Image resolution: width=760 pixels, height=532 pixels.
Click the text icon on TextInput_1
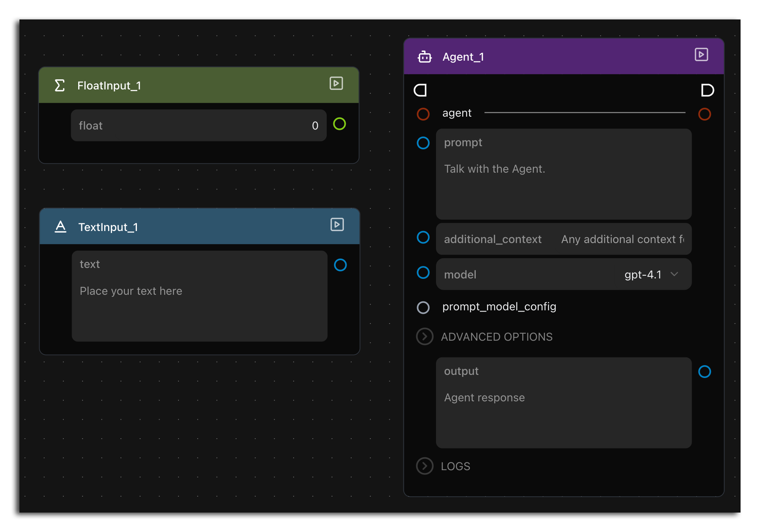point(60,226)
